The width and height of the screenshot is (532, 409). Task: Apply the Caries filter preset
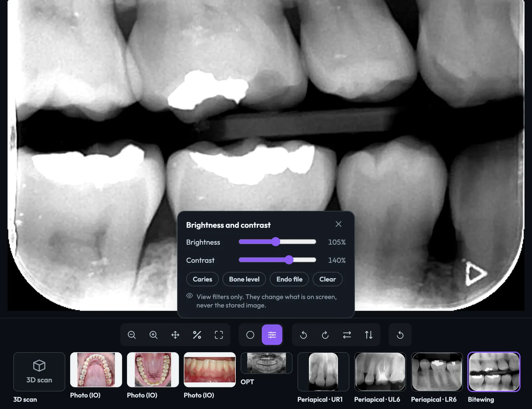point(202,279)
